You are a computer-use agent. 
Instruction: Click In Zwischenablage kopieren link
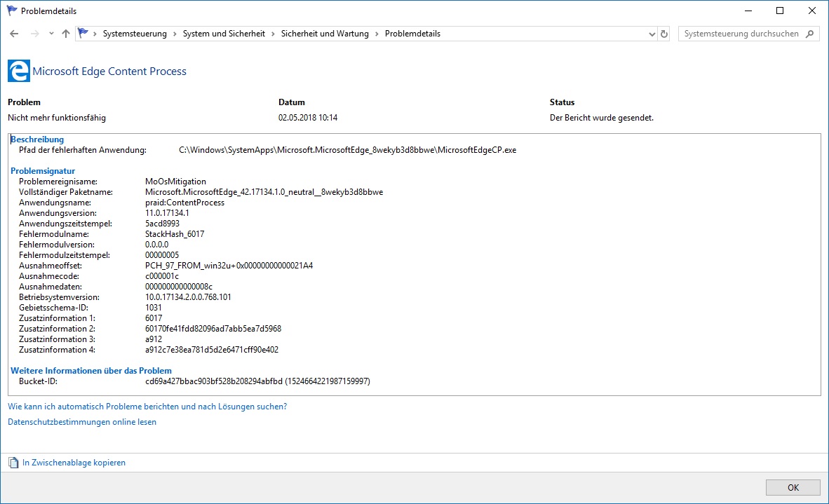(x=74, y=463)
